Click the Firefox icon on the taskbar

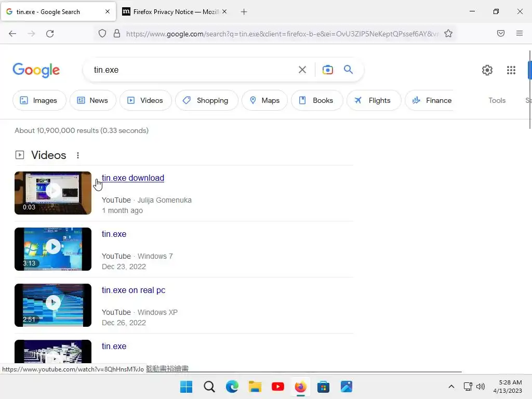pos(300,387)
